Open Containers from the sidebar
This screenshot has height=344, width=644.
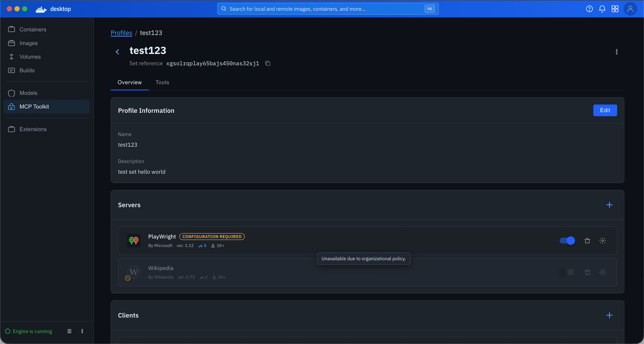[x=33, y=30]
